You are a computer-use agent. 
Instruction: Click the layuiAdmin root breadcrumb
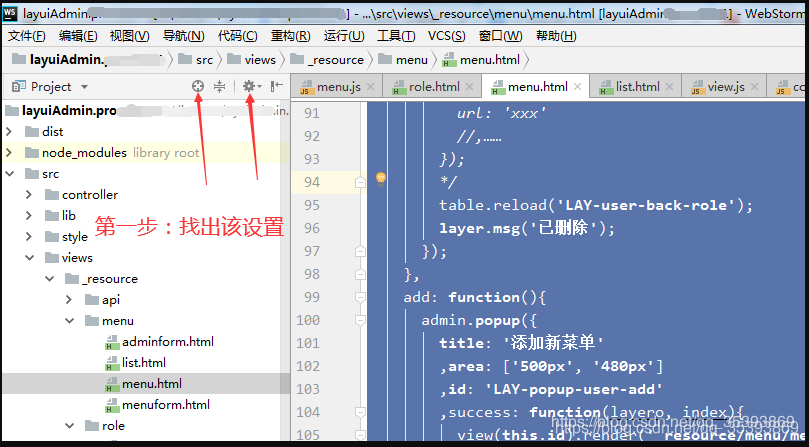(86, 60)
